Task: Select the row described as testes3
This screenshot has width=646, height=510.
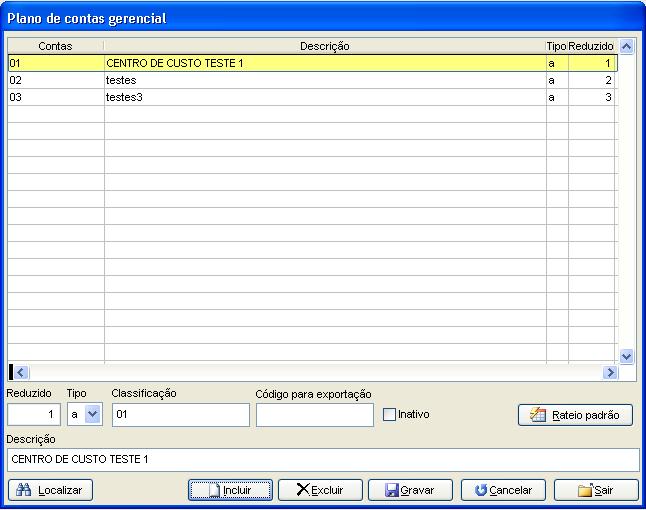Action: click(x=313, y=97)
